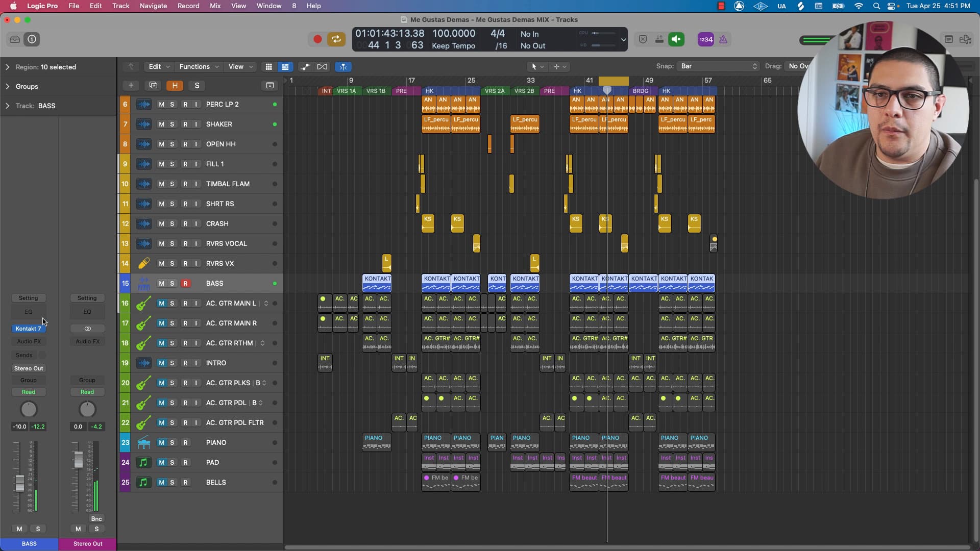
Task: Click the BASS channel Read automation button
Action: pos(29,392)
